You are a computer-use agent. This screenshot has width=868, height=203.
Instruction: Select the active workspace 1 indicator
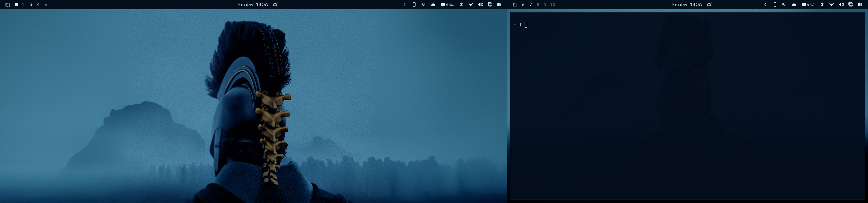pyautogui.click(x=16, y=5)
